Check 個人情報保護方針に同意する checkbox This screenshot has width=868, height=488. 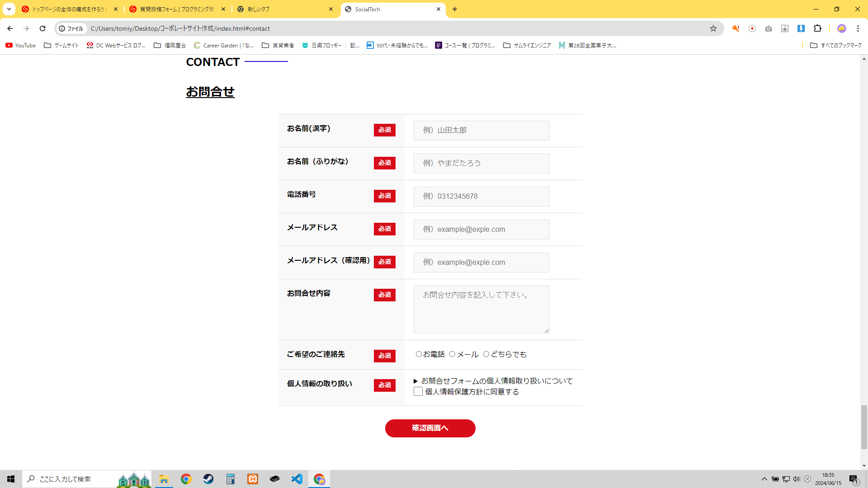tap(418, 392)
